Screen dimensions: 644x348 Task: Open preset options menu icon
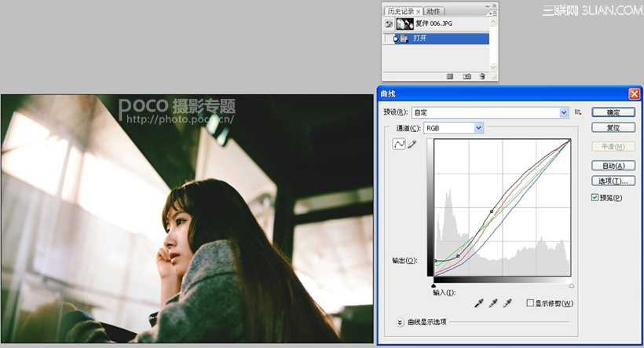[578, 112]
